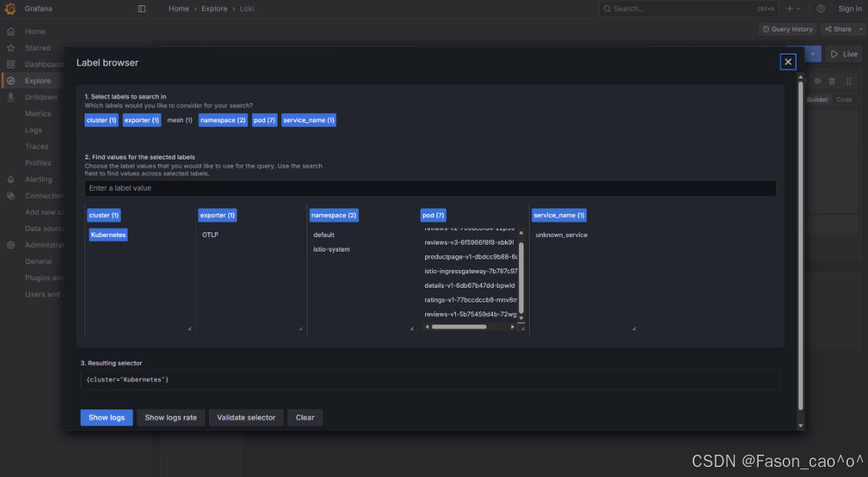Click the drag handle dots icon
This screenshot has height=477, width=868.
(x=849, y=81)
